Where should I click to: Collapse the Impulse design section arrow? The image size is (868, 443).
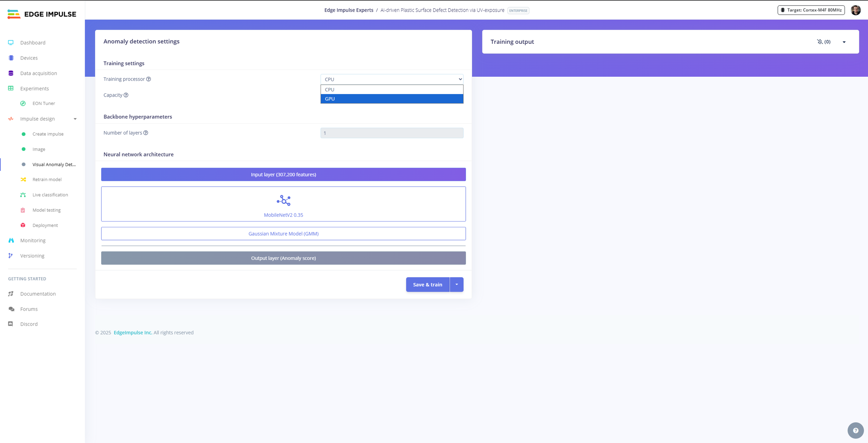pyautogui.click(x=75, y=119)
